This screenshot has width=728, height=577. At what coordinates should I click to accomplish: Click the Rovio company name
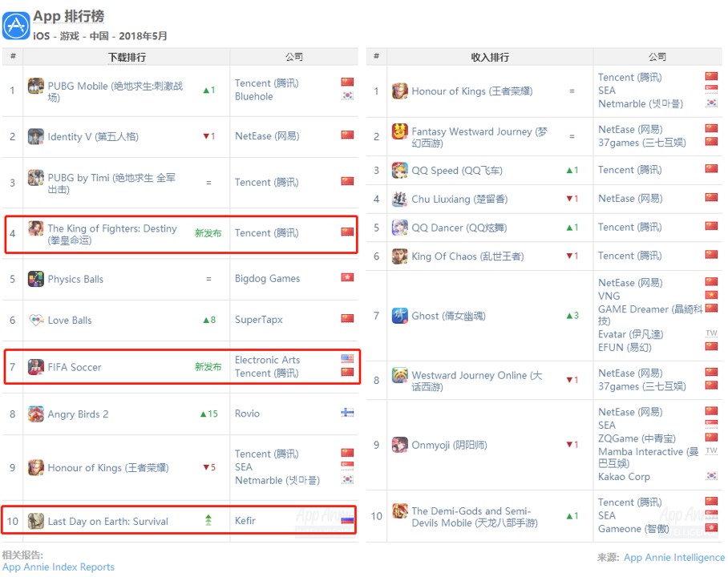(x=247, y=414)
